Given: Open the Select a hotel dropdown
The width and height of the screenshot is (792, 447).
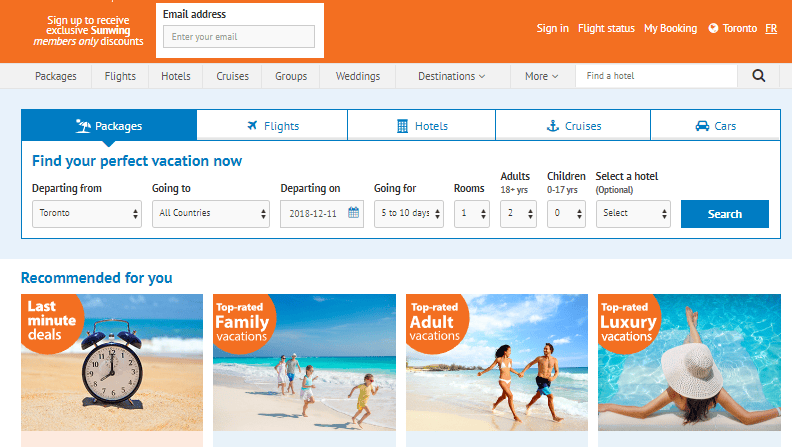Looking at the screenshot, I should tap(633, 214).
